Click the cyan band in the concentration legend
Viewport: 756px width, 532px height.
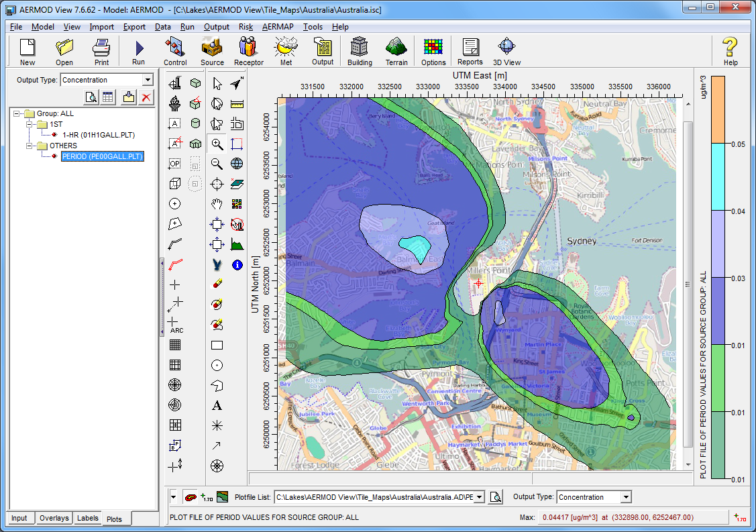click(720, 174)
